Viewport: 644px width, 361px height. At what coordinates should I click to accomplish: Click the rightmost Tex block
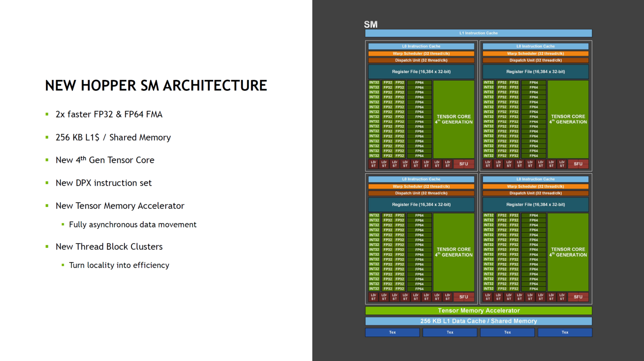[564, 332]
